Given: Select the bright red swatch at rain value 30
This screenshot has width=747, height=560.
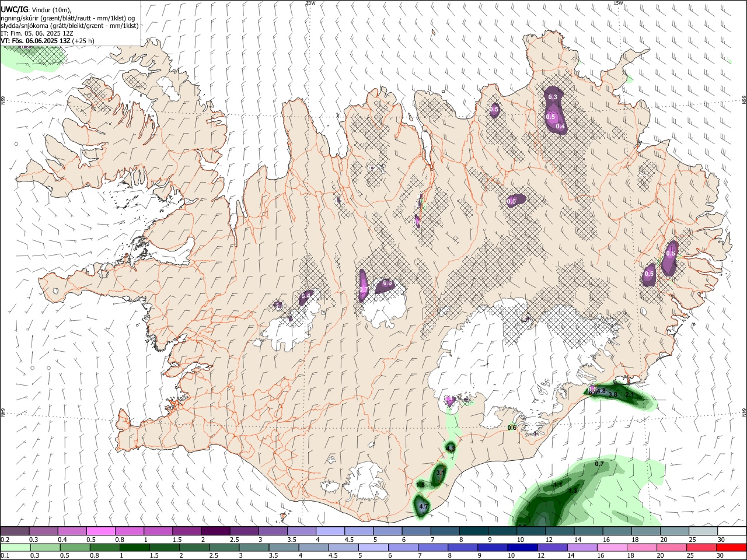Looking at the screenshot, I should pos(731,547).
